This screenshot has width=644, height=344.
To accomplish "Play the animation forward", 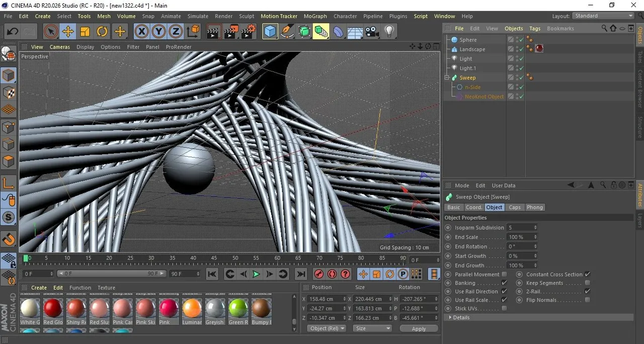I will [x=256, y=274].
